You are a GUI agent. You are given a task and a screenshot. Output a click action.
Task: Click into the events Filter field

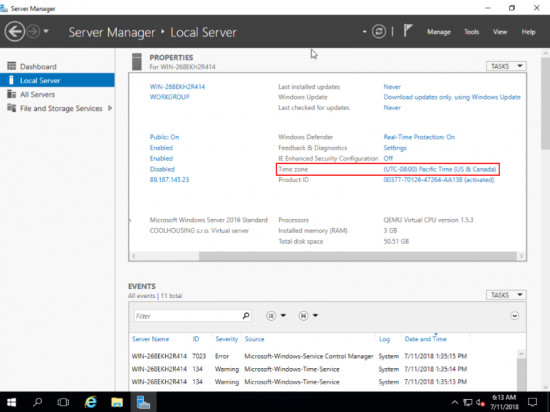pyautogui.click(x=188, y=316)
